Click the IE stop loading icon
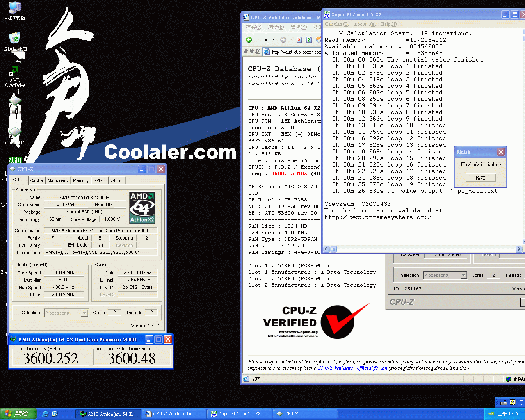This screenshot has height=420, width=525. coord(299,39)
